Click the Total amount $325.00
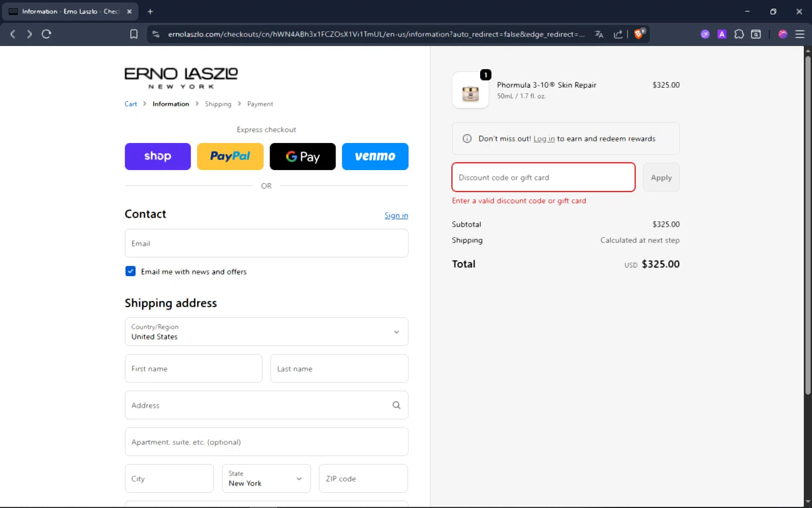 point(660,264)
